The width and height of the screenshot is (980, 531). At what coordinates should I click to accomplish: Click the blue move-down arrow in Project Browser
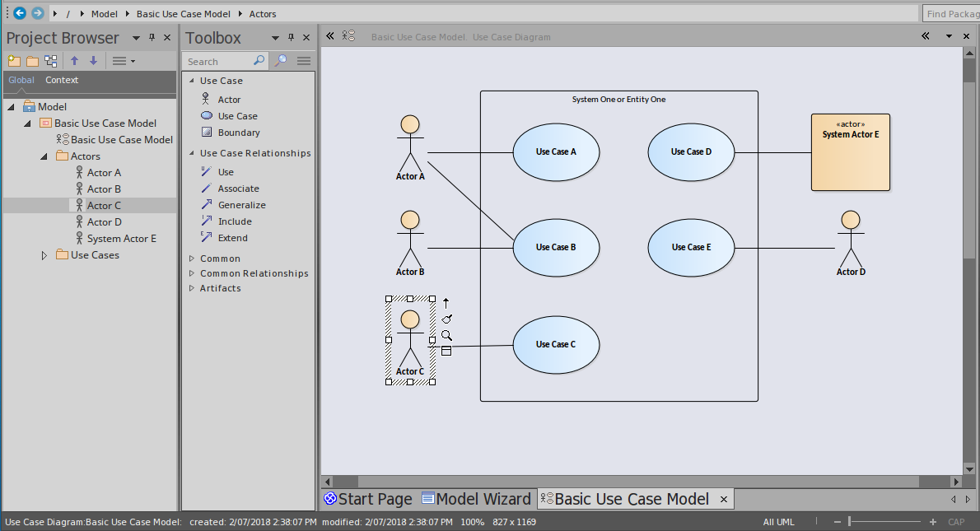click(x=93, y=61)
